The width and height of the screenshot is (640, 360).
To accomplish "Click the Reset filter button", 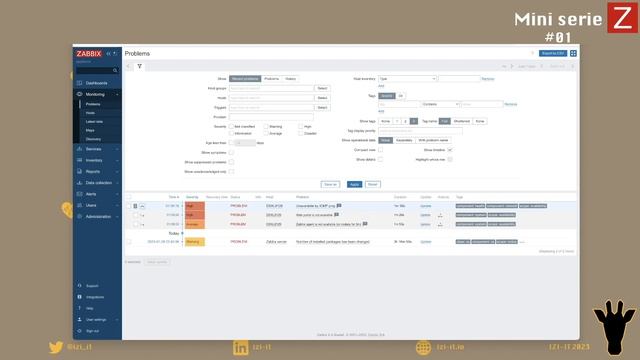I will click(x=373, y=184).
